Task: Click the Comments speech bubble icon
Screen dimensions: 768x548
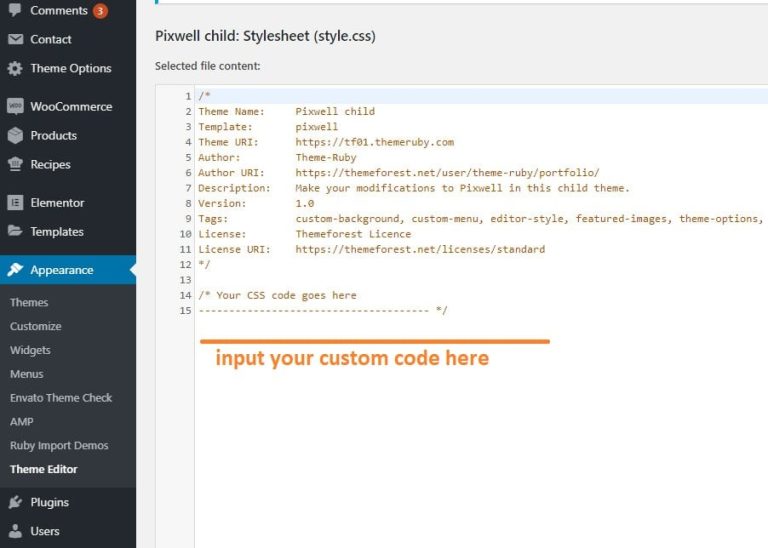Action: point(15,10)
